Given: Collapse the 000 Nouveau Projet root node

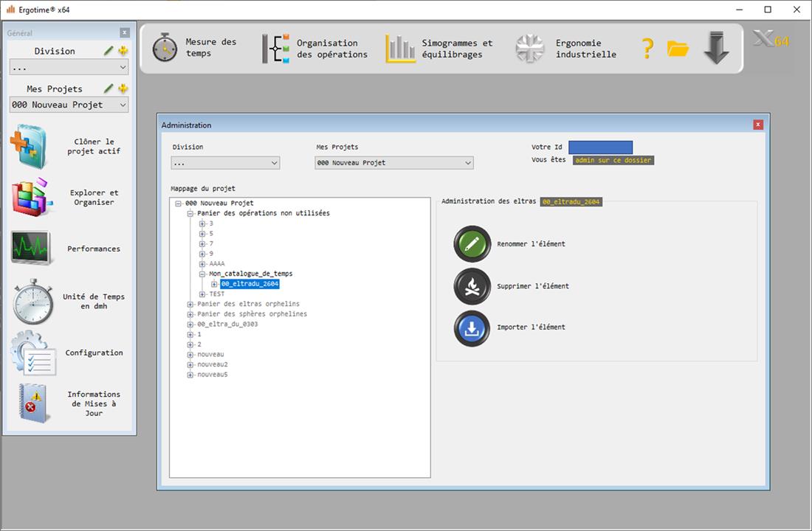Looking at the screenshot, I should (178, 204).
